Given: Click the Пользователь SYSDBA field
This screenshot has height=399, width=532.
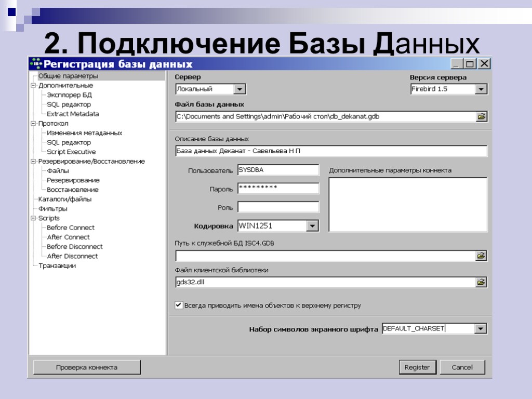Looking at the screenshot, I should point(278,170).
